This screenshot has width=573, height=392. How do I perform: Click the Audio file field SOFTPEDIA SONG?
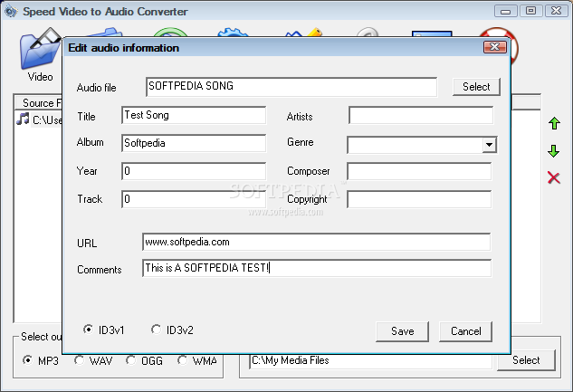291,87
